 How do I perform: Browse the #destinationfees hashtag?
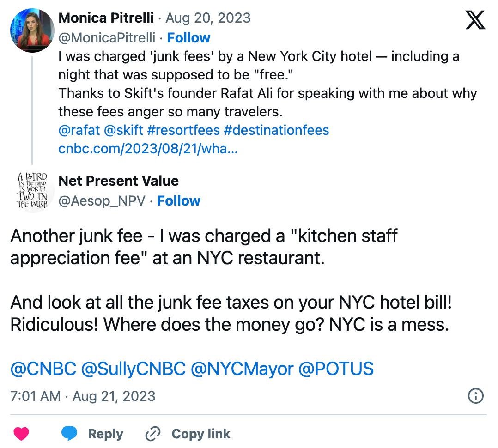[x=276, y=130]
